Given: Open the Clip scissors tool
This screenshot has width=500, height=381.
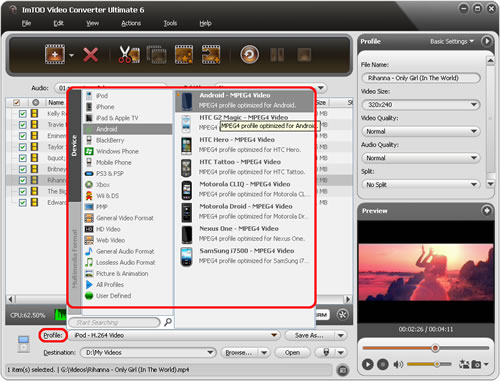Looking at the screenshot, I should [x=129, y=54].
